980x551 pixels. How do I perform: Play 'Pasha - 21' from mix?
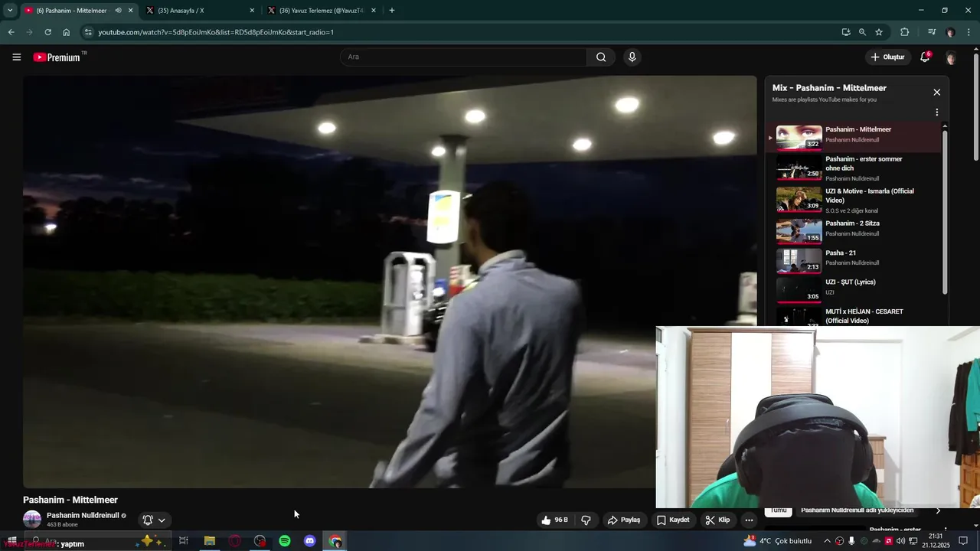point(854,260)
